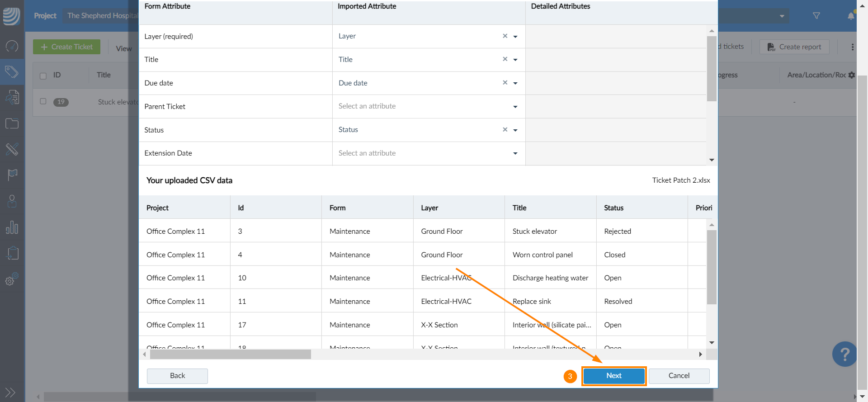This screenshot has height=402, width=868.
Task: Open the dashboard gauge icon in sidebar
Action: point(12,46)
